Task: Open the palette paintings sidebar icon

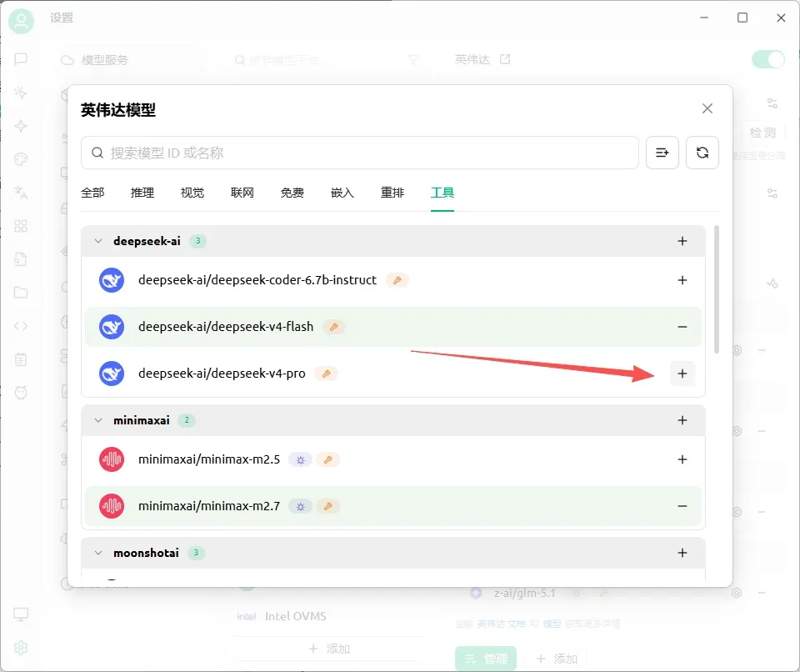Action: (x=21, y=159)
